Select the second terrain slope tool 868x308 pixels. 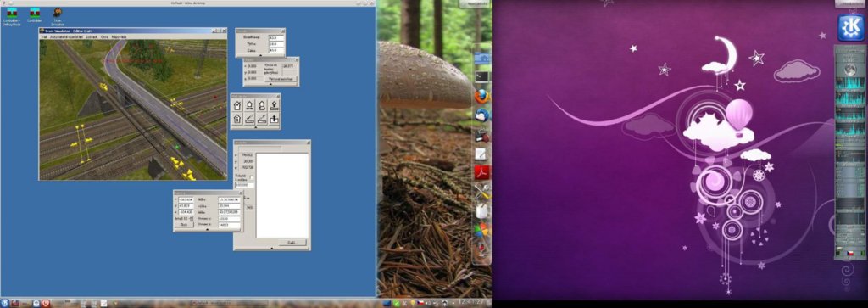click(262, 118)
